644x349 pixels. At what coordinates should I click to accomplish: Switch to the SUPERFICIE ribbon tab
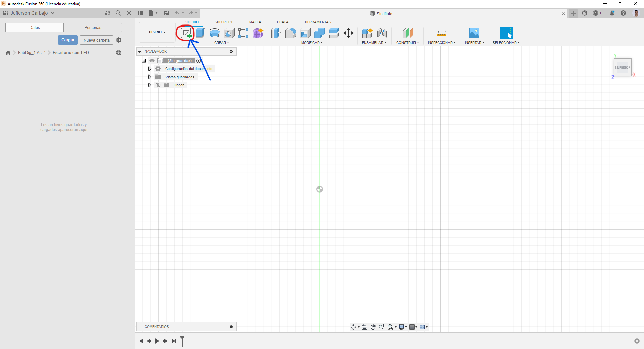[x=224, y=22]
